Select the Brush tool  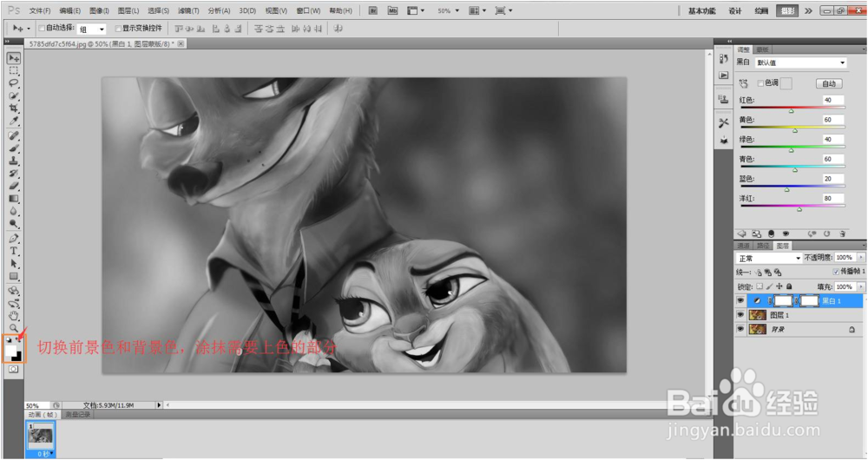pyautogui.click(x=14, y=148)
